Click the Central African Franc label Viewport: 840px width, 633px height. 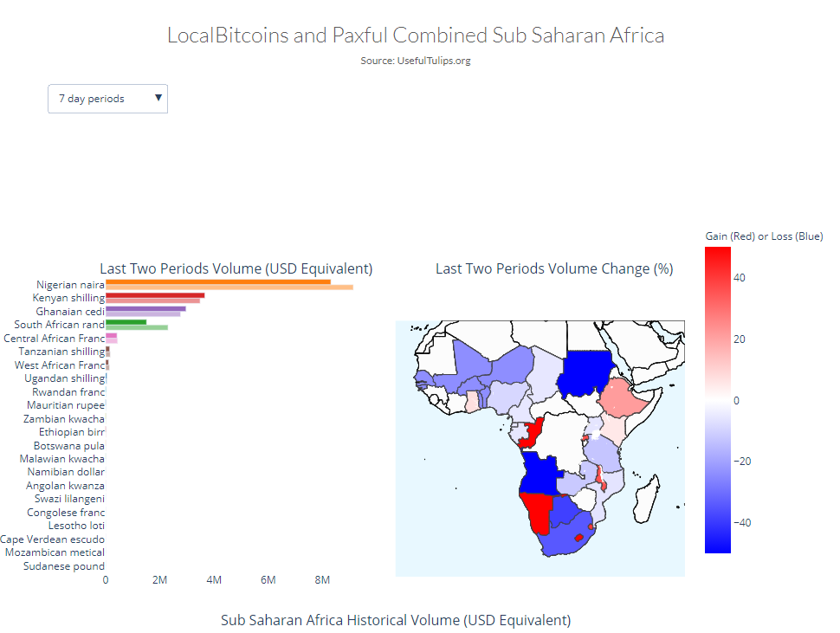click(x=54, y=339)
